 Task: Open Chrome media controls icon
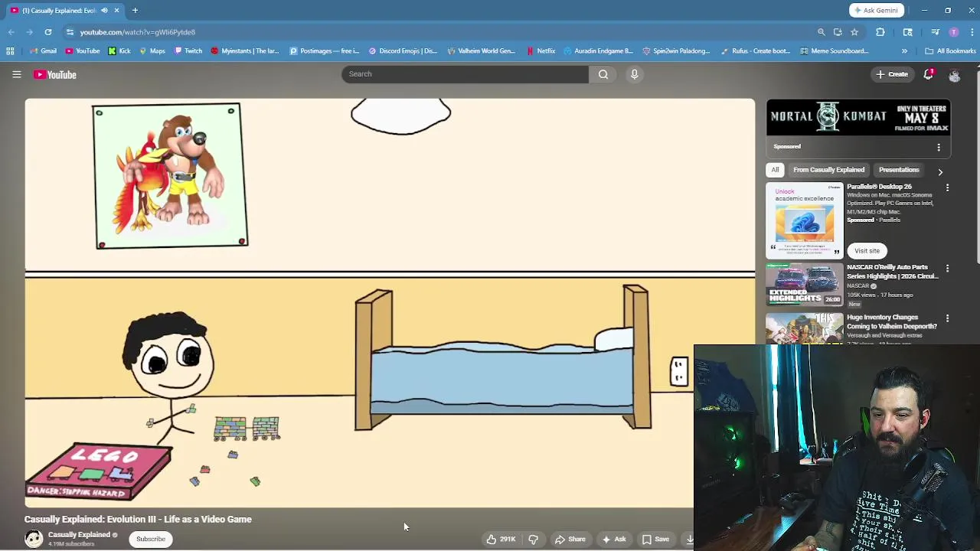click(935, 32)
